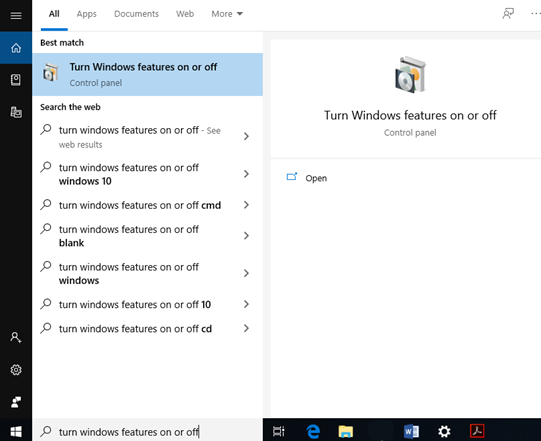Open the settings gear in search sidebar
Viewport: 541px width, 441px height.
point(16,370)
